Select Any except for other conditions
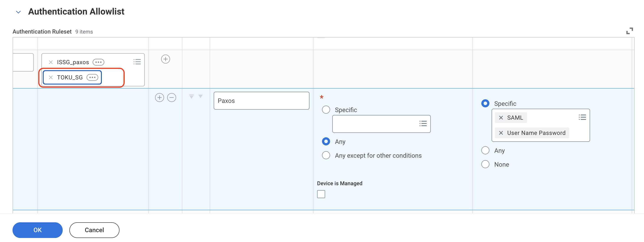The image size is (644, 242). click(x=326, y=155)
